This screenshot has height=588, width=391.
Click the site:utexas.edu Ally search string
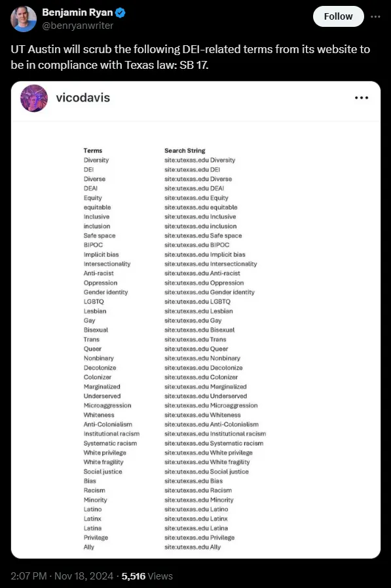[193, 547]
